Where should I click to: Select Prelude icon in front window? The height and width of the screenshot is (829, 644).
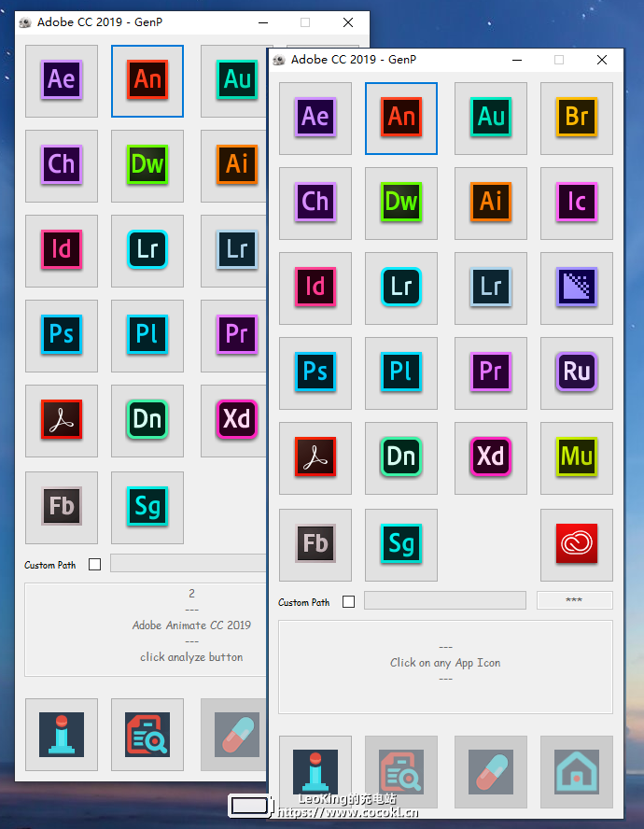[400, 373]
